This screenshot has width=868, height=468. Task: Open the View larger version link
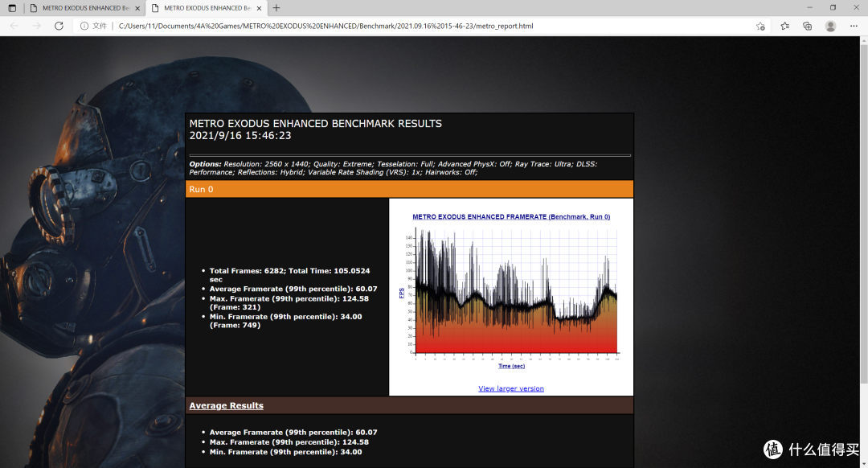point(511,389)
